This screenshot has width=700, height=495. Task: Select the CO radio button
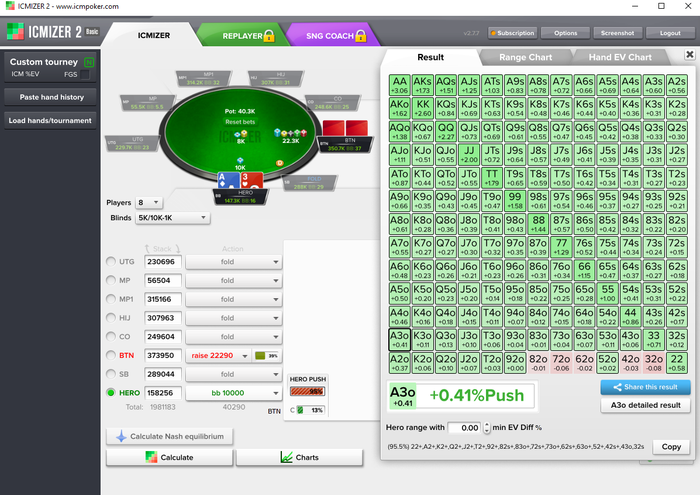[111, 337]
